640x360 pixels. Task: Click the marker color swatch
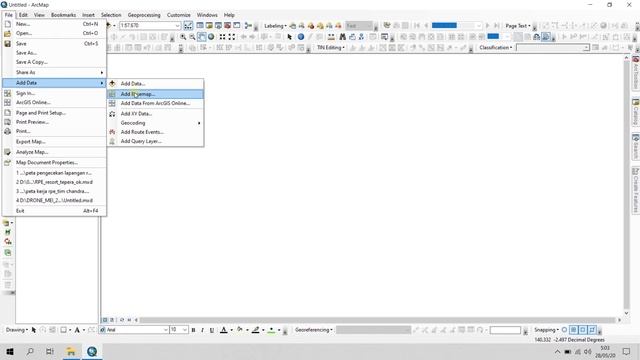tap(271, 330)
